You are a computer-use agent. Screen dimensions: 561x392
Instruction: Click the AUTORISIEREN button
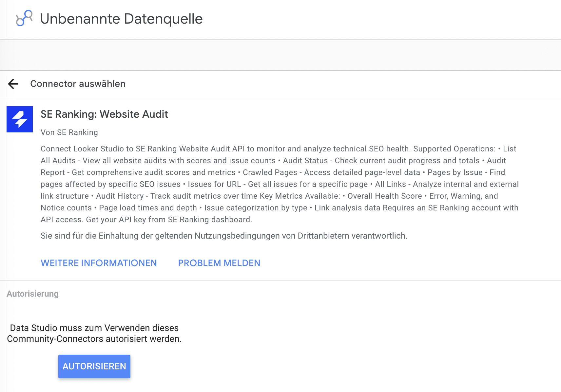(94, 366)
